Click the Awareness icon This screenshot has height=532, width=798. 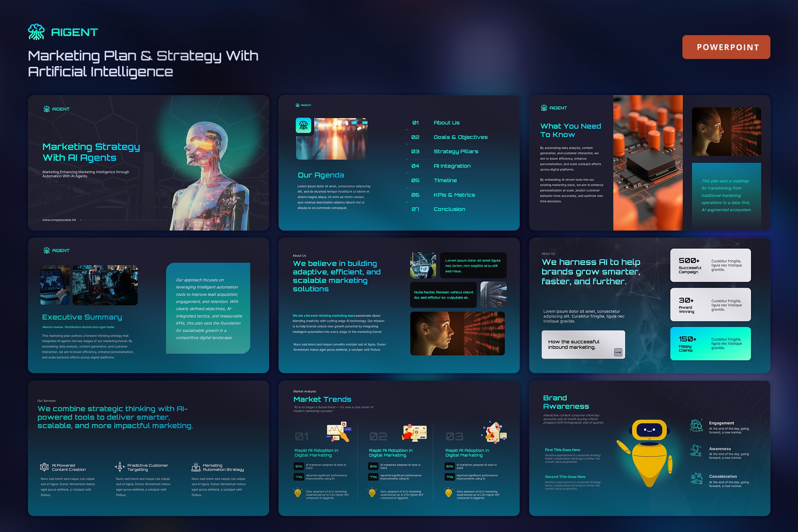point(696,450)
